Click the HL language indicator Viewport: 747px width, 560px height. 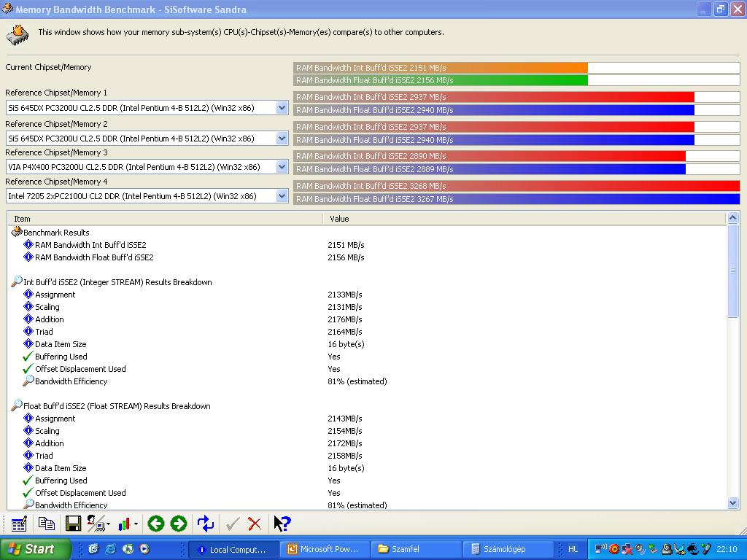tap(573, 549)
